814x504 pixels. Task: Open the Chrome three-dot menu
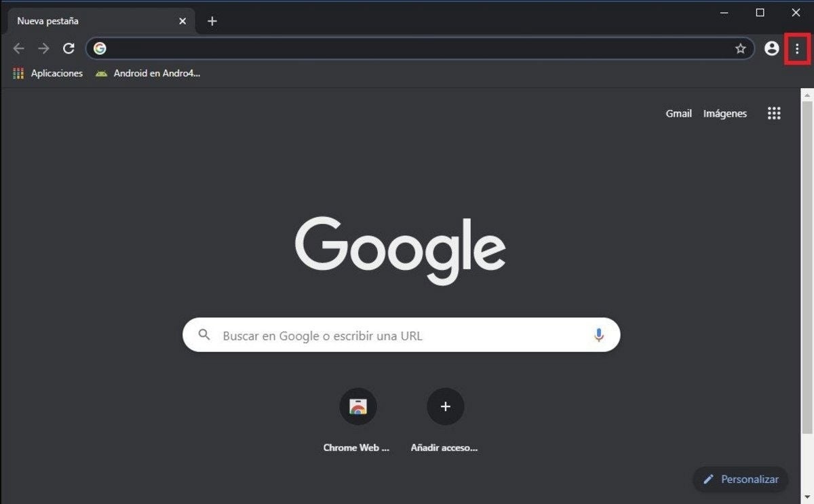[x=796, y=49]
